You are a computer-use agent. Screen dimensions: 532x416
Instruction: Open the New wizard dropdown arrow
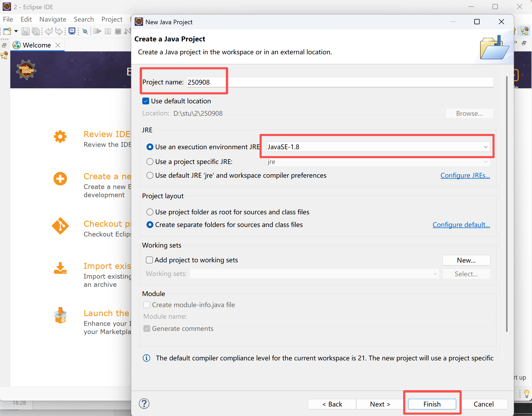tap(16, 31)
